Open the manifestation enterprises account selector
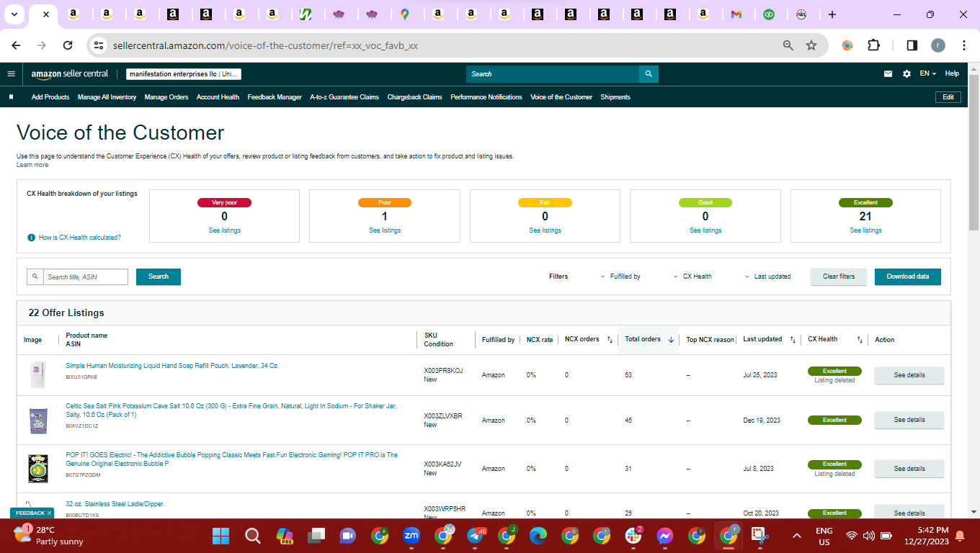The width and height of the screenshot is (980, 553). tap(184, 73)
